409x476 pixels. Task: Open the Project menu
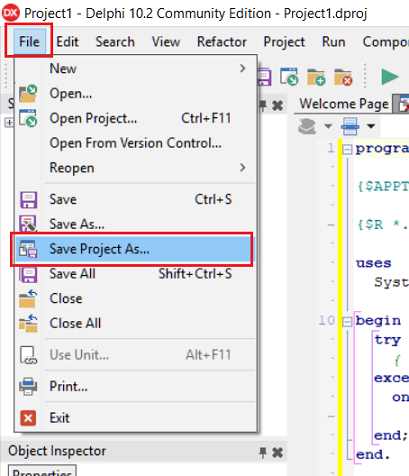(284, 42)
